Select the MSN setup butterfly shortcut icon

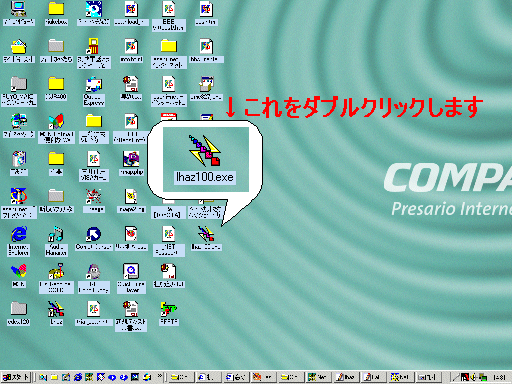56,121
